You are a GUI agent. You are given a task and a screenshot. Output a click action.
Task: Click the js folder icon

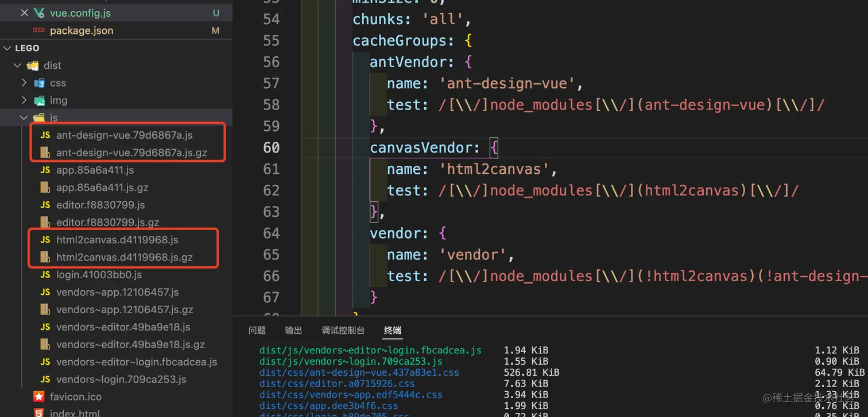(39, 118)
